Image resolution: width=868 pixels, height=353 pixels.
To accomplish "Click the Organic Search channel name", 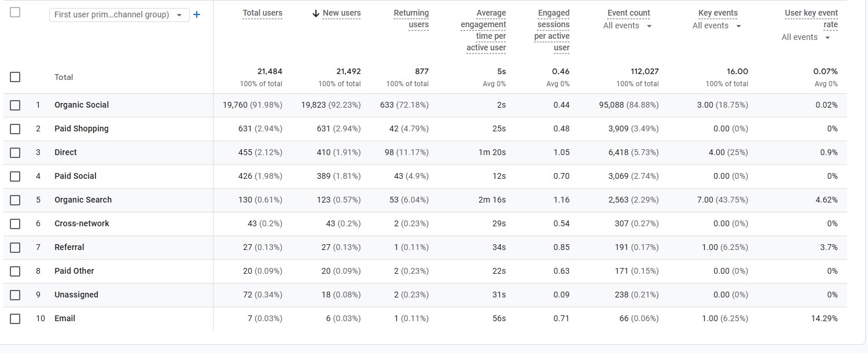I will (x=83, y=200).
